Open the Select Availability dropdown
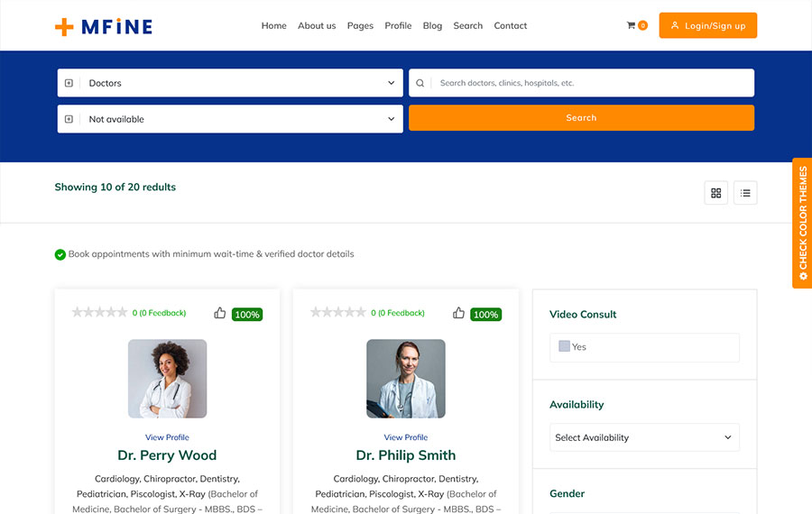812x514 pixels. [643, 437]
